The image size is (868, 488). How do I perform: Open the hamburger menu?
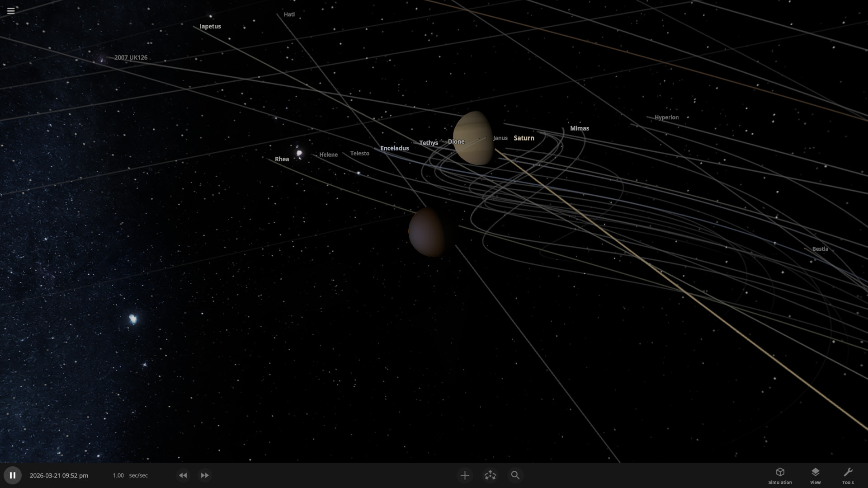coord(11,10)
